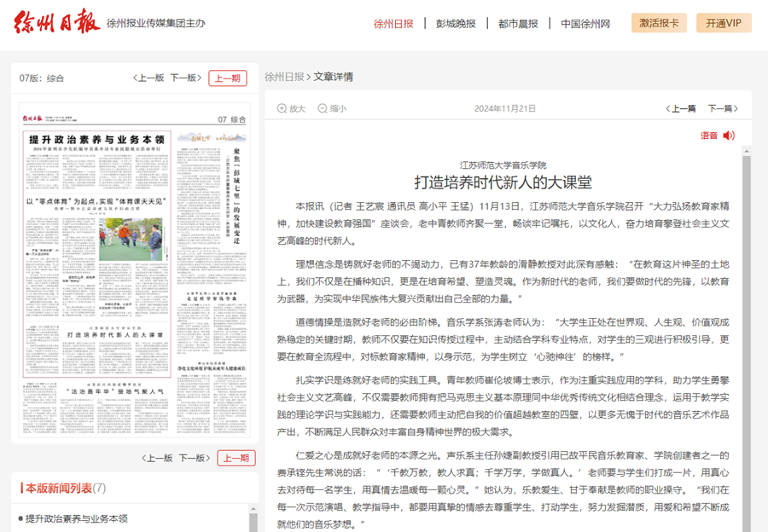Switch to 徐州日报 tab
Screen dimensions: 768x532
click(x=393, y=23)
